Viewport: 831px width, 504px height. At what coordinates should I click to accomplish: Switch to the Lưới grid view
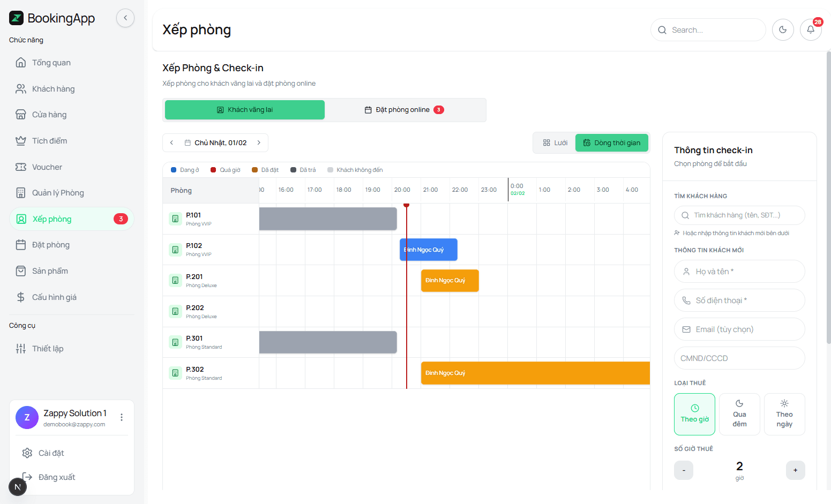555,143
